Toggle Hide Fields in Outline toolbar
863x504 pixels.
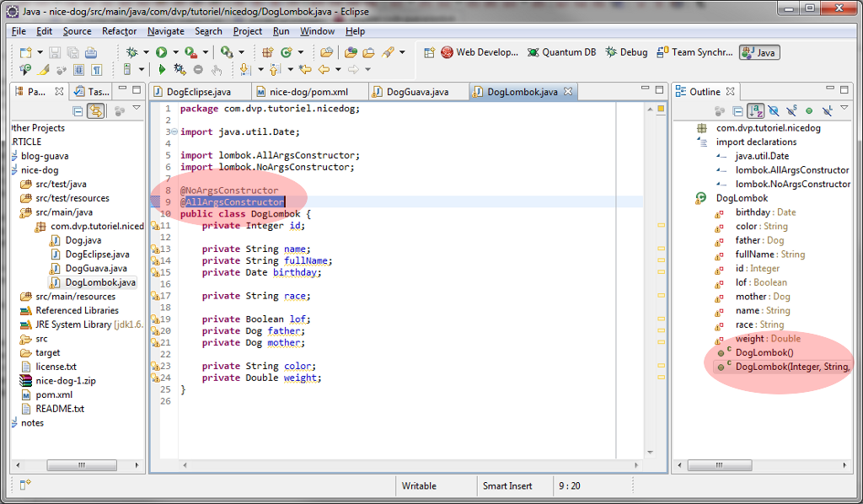click(773, 110)
